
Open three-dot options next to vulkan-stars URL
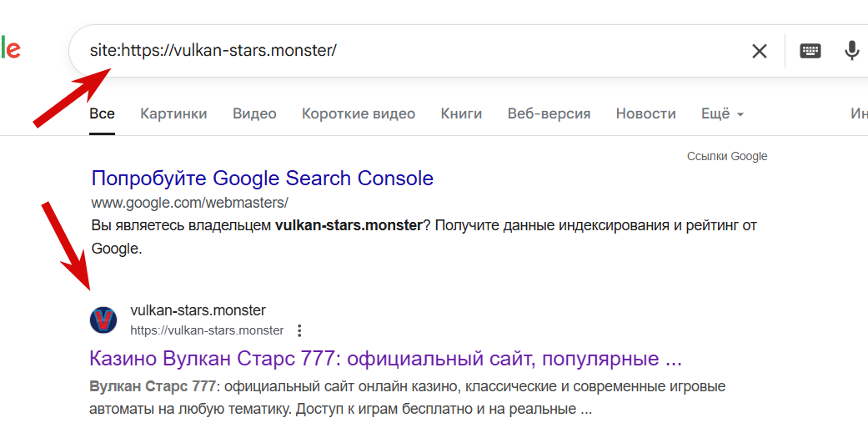point(299,331)
